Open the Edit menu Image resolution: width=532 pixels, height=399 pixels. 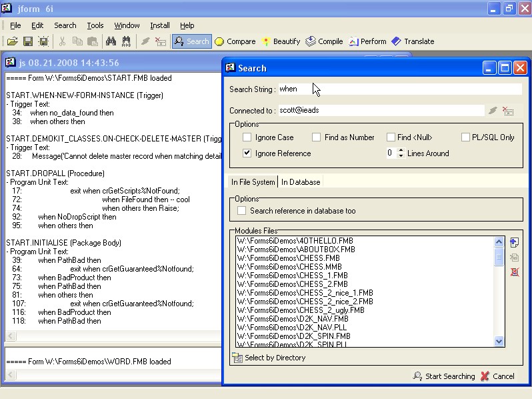37,25
